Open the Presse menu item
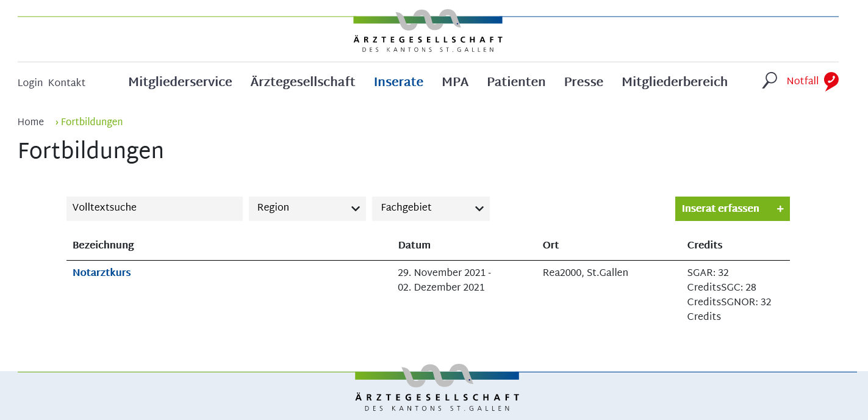868x420 pixels. click(583, 82)
